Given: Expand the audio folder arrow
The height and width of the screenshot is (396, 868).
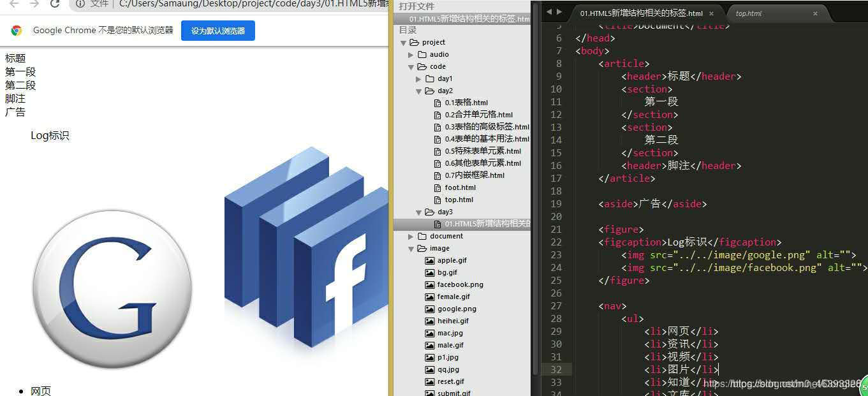Looking at the screenshot, I should pos(411,55).
